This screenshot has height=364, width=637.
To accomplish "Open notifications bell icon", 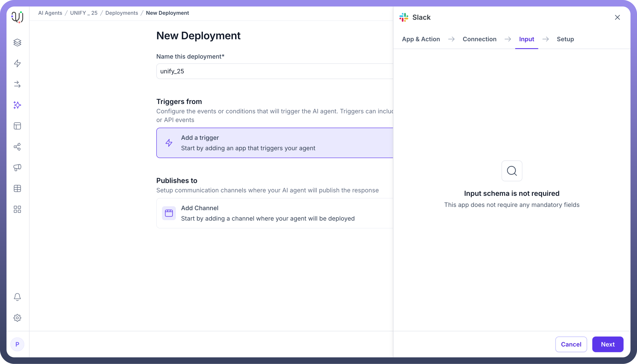I will 17,297.
